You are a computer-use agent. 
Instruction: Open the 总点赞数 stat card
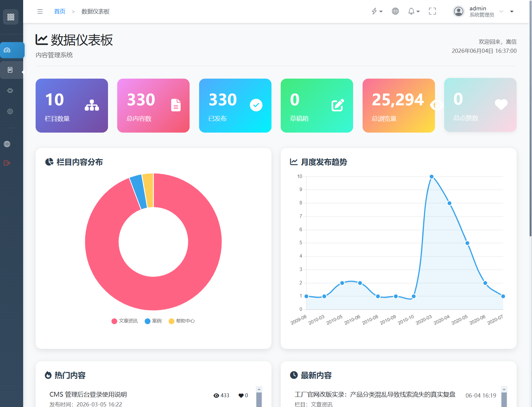click(x=480, y=105)
